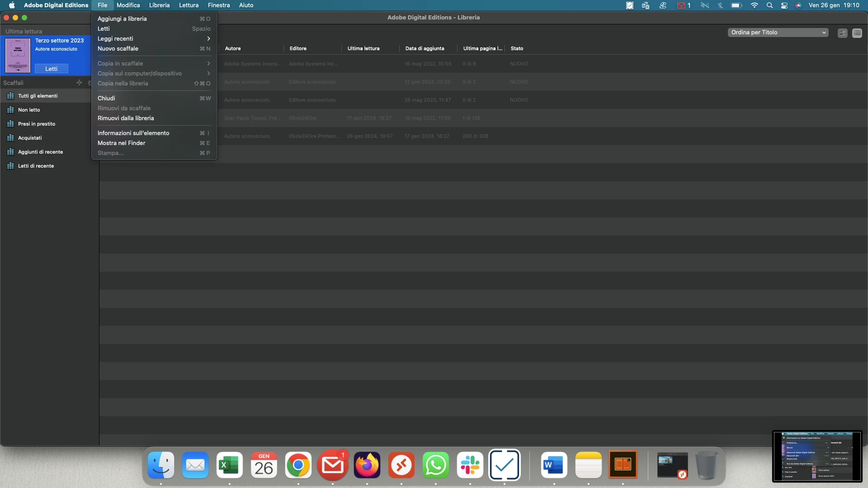Click the 'Letti' button for Terzo settore
The width and height of the screenshot is (868, 488).
51,69
